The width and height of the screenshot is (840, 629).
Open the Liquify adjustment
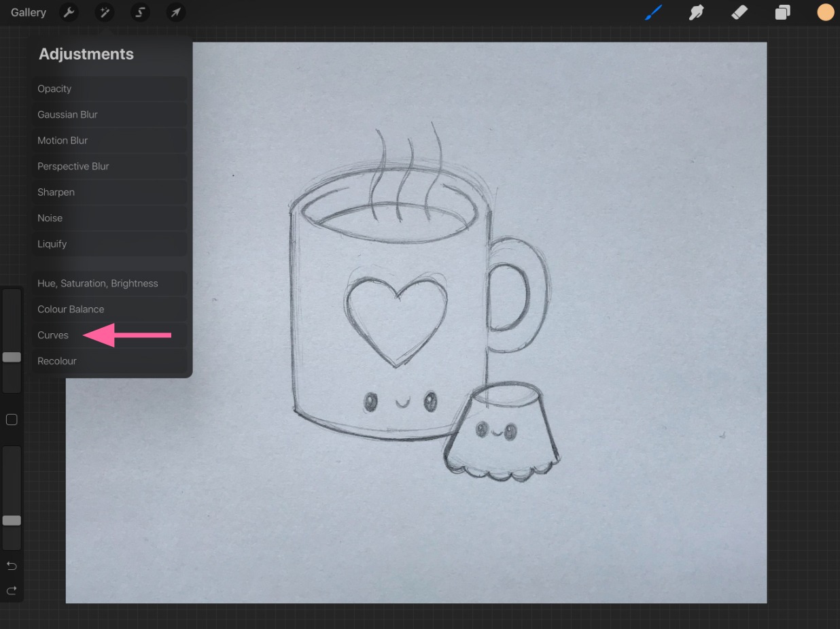point(52,243)
